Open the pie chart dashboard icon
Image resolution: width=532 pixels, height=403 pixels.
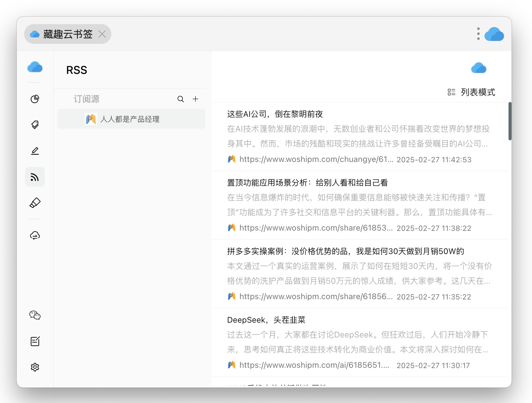pyautogui.click(x=35, y=99)
